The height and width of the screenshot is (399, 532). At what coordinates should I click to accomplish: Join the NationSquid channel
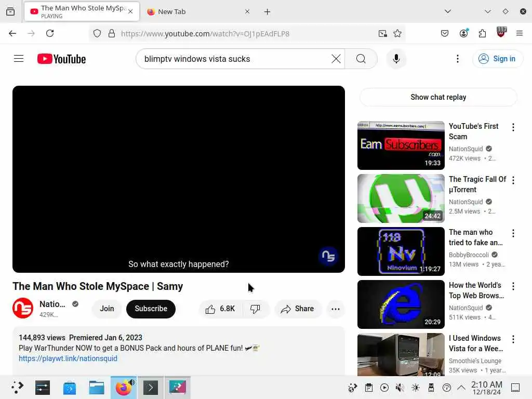(x=107, y=309)
